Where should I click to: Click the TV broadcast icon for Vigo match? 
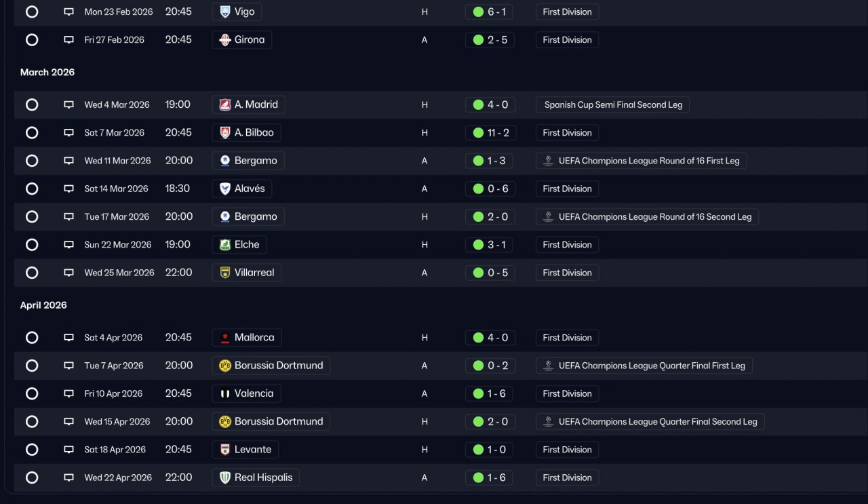(x=68, y=12)
